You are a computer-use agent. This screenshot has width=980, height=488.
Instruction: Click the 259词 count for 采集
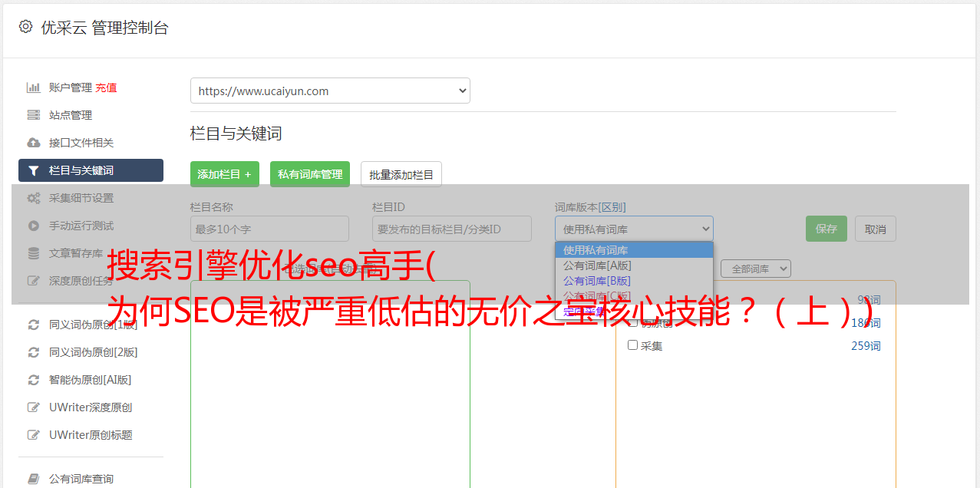(866, 346)
